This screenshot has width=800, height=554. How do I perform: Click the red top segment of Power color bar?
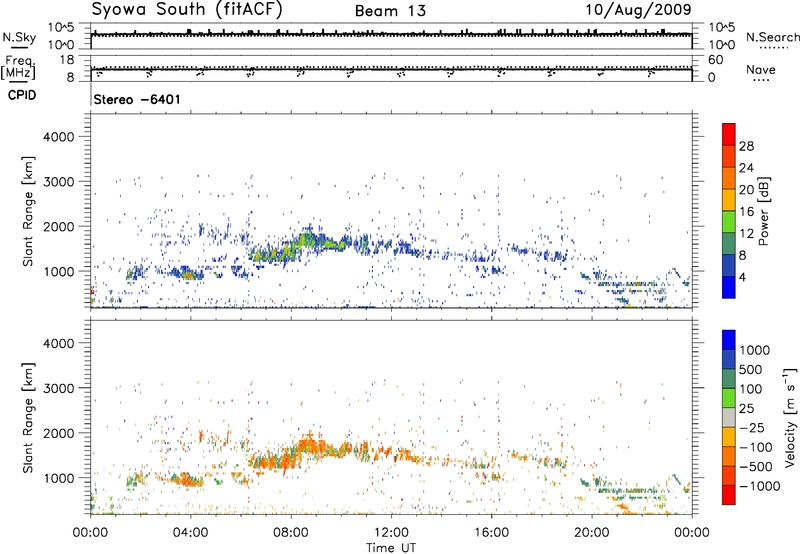click(729, 134)
